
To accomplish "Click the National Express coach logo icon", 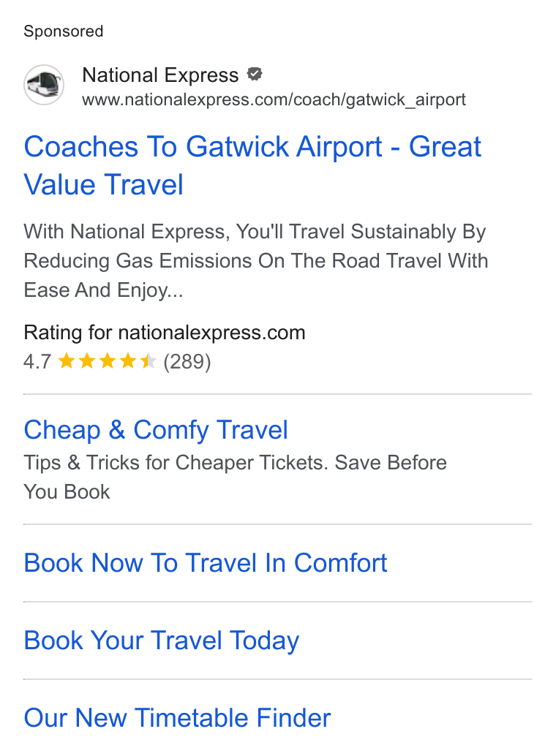I will pyautogui.click(x=44, y=85).
